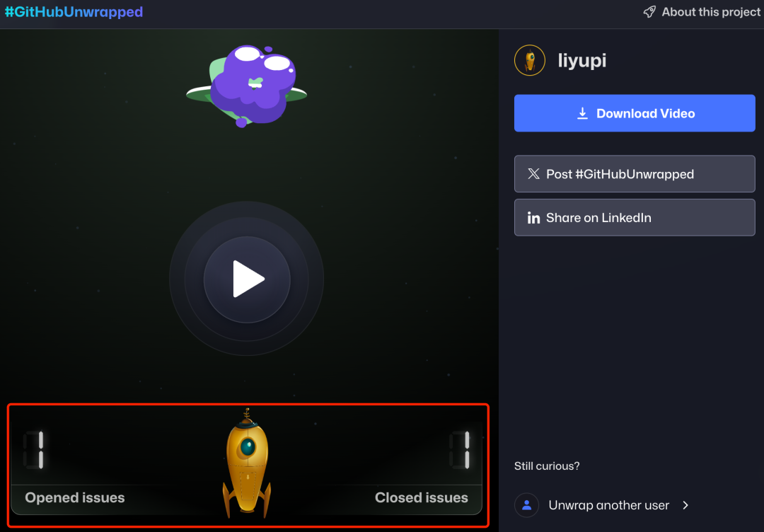Click the user silhouette icon

point(527,505)
